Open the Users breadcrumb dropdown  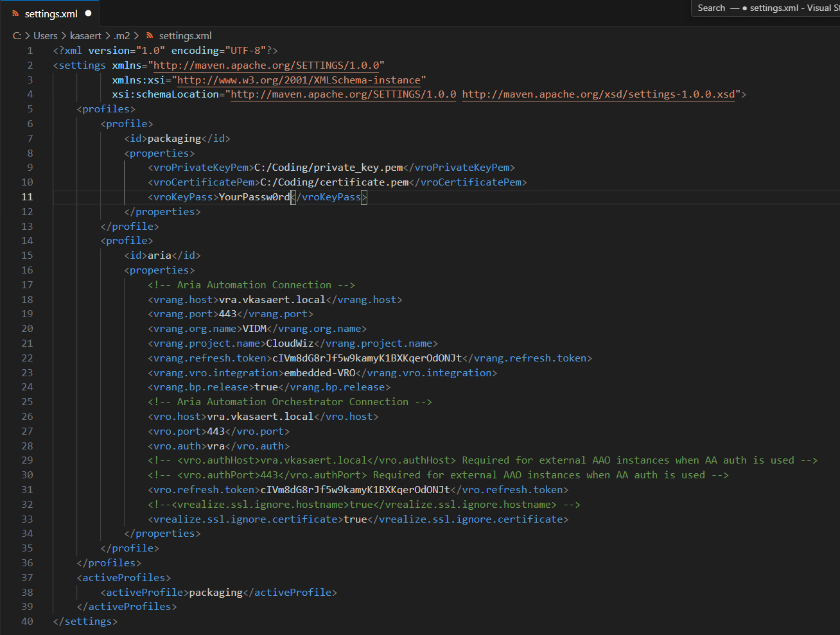pyautogui.click(x=46, y=36)
